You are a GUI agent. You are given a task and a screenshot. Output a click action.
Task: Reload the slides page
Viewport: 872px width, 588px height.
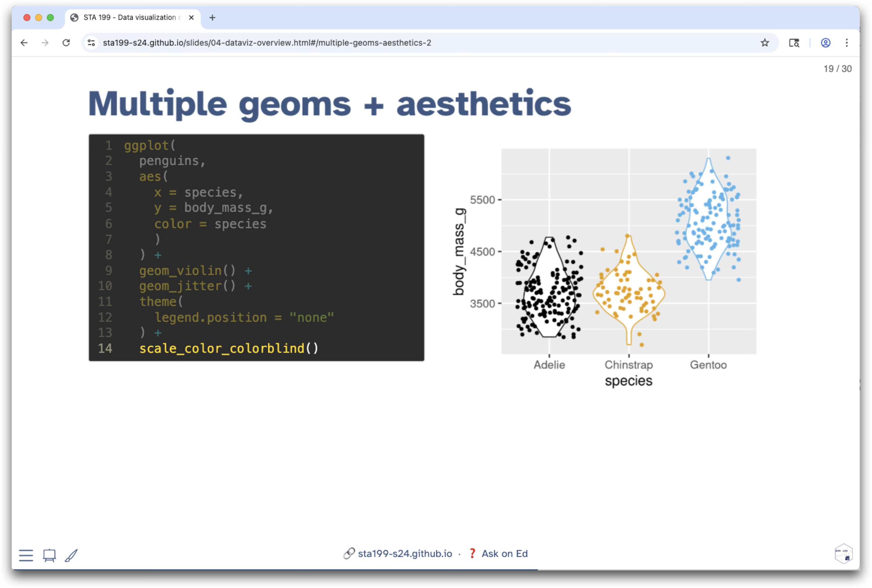tap(66, 43)
